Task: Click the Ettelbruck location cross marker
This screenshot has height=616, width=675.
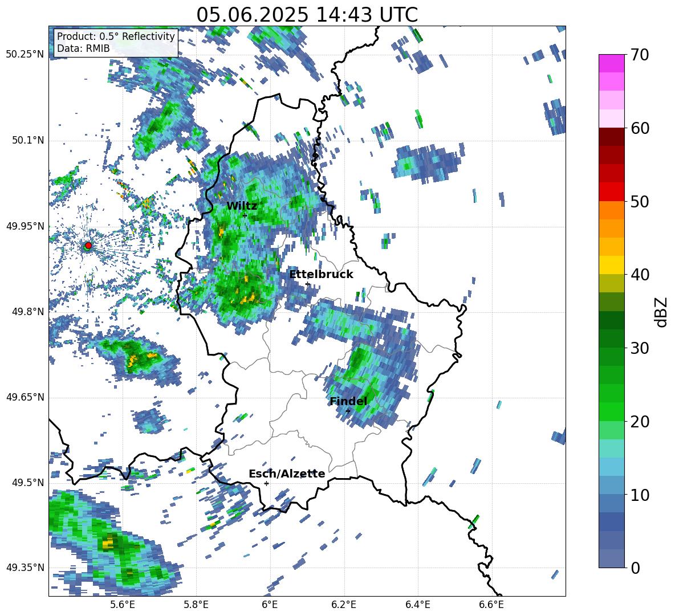Action: pos(307,284)
